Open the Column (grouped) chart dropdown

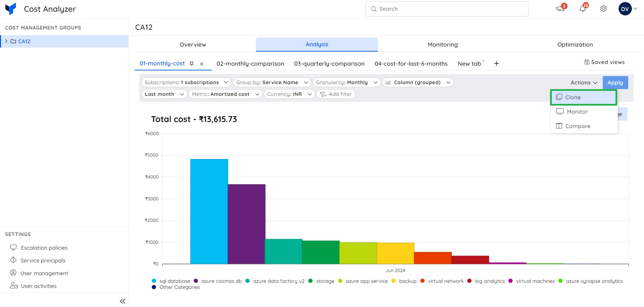[418, 82]
